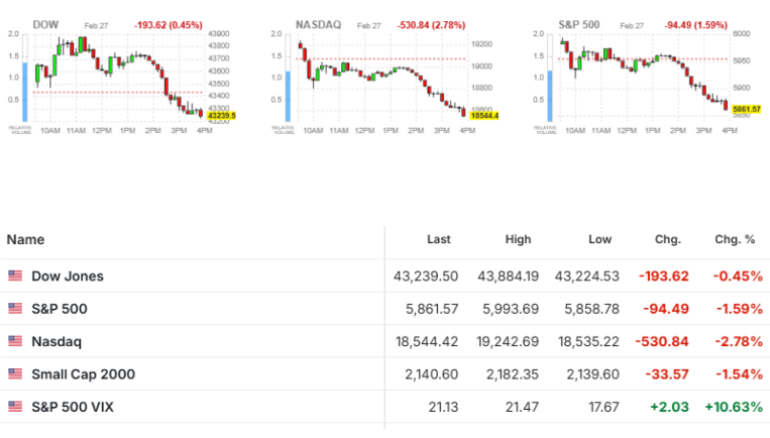Click VIX percent change +10.63%
This screenshot has height=438, width=770.
pos(734,407)
